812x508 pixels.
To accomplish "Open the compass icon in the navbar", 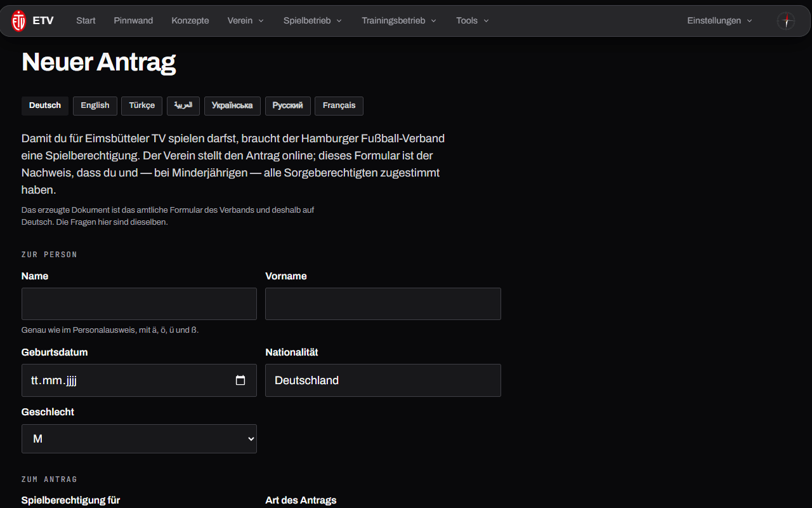I will pos(786,21).
